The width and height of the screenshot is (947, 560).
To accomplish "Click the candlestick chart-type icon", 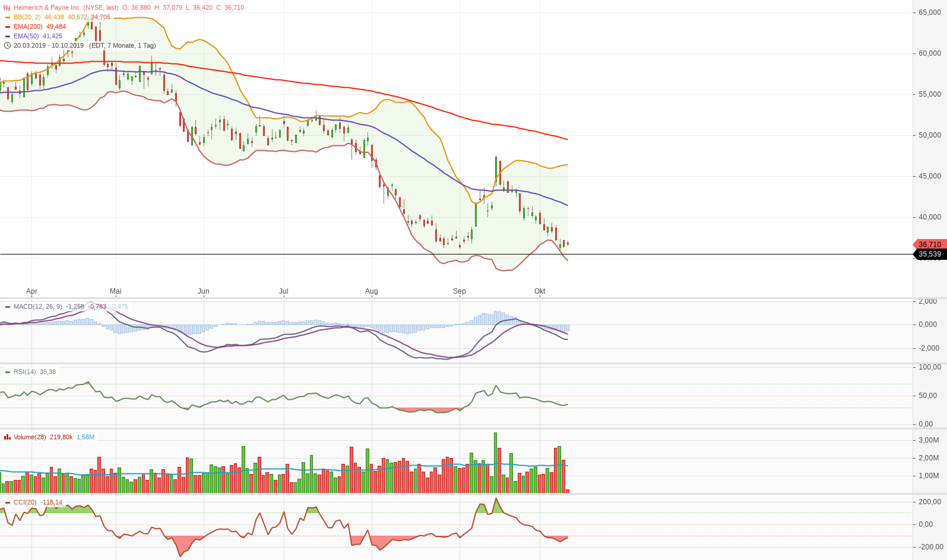I will click(x=7, y=8).
